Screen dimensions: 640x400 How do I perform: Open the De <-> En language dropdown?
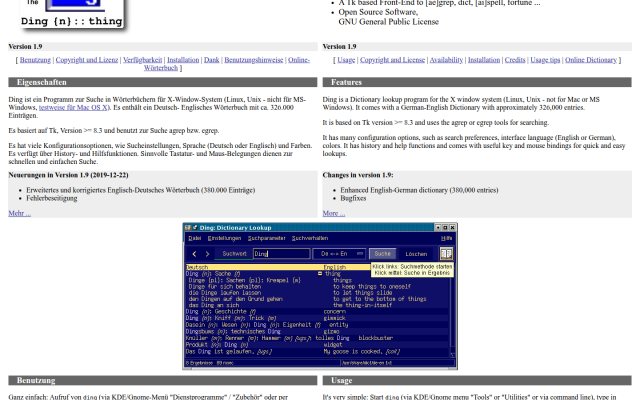pos(339,254)
